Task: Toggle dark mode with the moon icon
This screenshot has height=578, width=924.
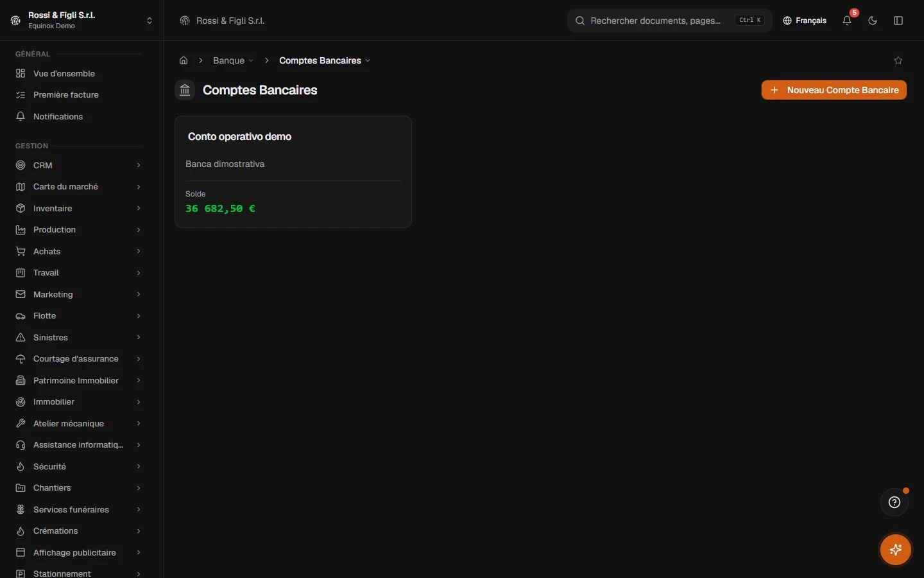Action: (x=873, y=21)
